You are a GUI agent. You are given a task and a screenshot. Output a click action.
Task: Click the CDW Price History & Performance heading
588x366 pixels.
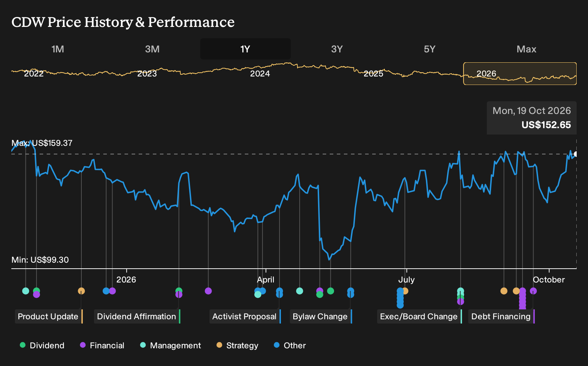(x=123, y=22)
